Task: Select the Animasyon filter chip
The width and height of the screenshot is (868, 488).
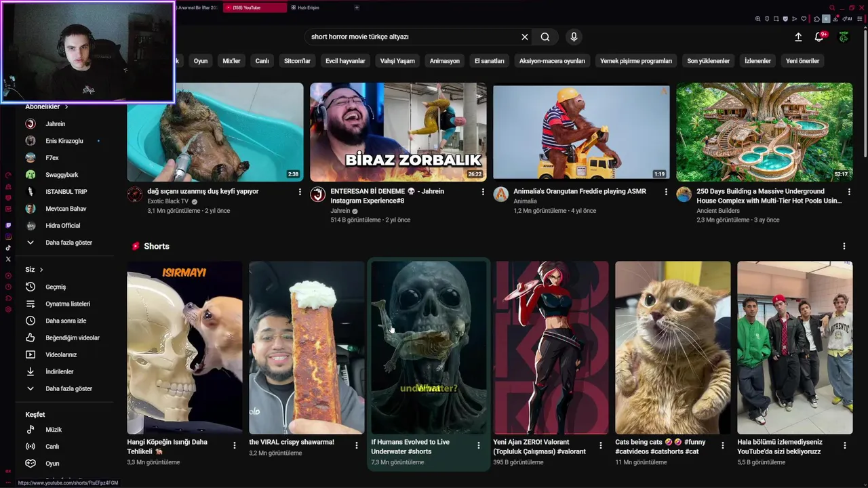Action: [x=445, y=61]
